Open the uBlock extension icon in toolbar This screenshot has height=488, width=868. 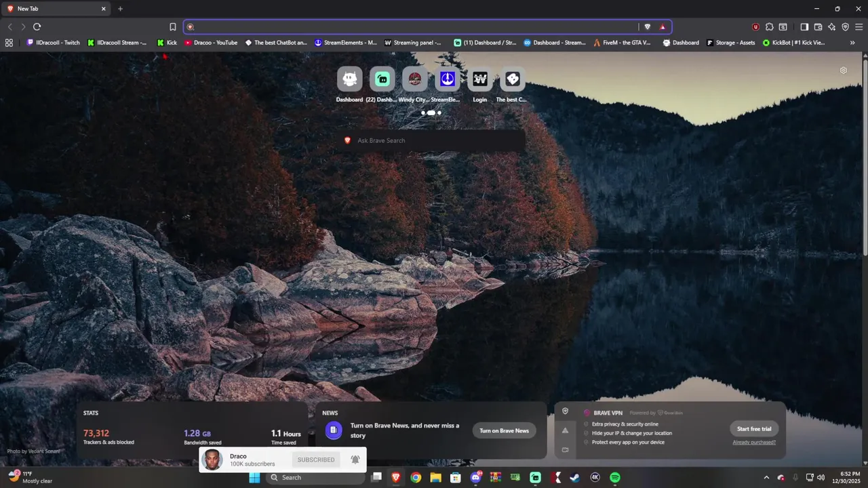coord(755,27)
